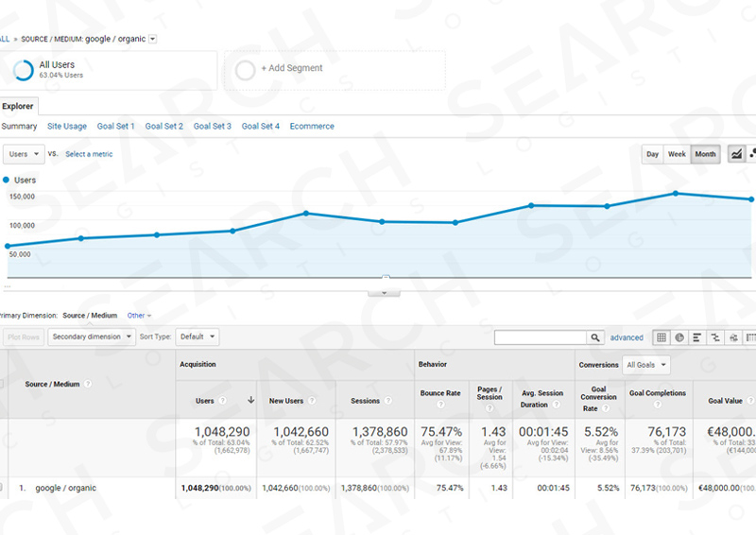The width and height of the screenshot is (756, 535).
Task: Select the performance bar view icon
Action: coord(696,337)
